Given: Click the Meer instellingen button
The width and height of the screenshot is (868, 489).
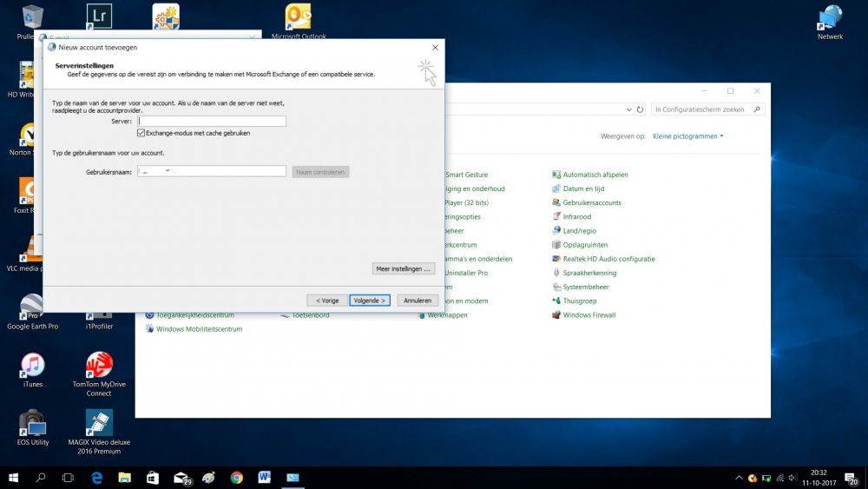Looking at the screenshot, I should (x=404, y=268).
